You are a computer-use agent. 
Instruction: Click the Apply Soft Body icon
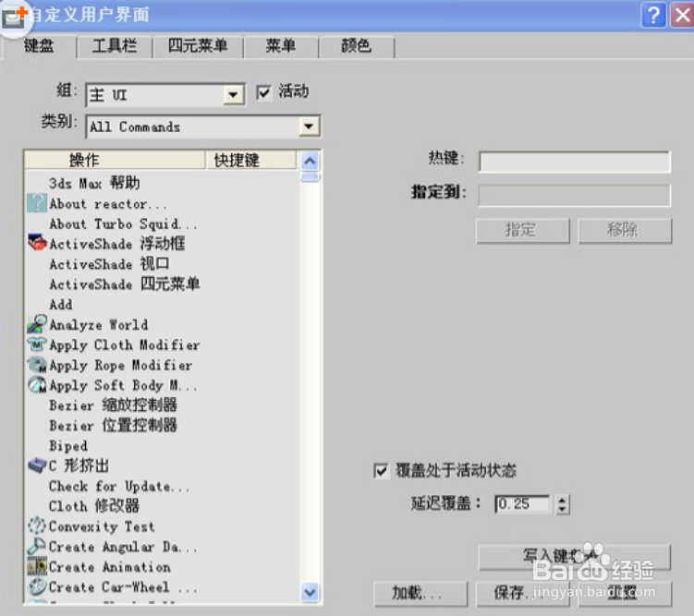coord(37,385)
